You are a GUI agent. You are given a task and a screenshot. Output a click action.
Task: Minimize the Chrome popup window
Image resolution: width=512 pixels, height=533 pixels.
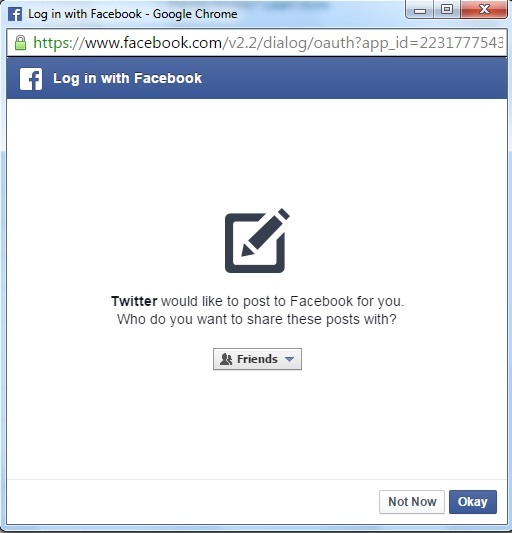(x=420, y=10)
